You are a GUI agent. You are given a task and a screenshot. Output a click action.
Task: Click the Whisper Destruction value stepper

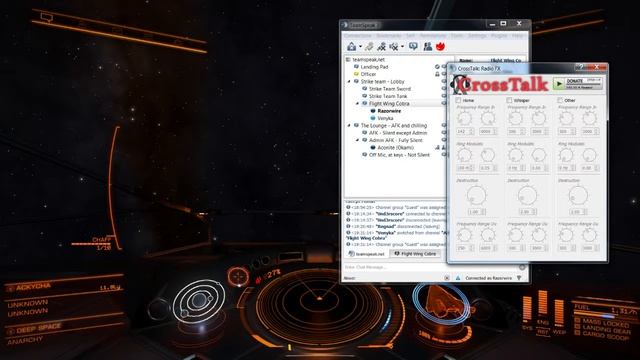[527, 212]
